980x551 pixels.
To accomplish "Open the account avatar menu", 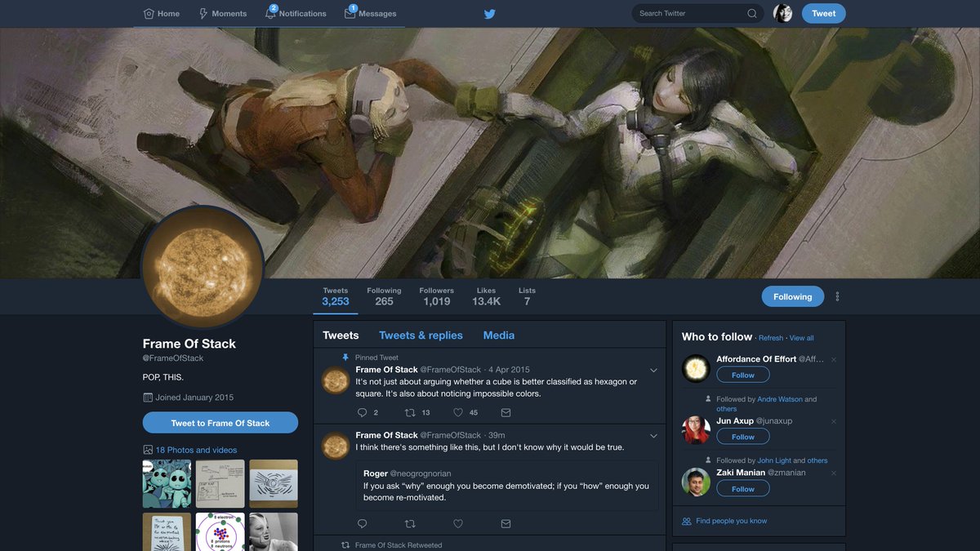I will point(782,13).
